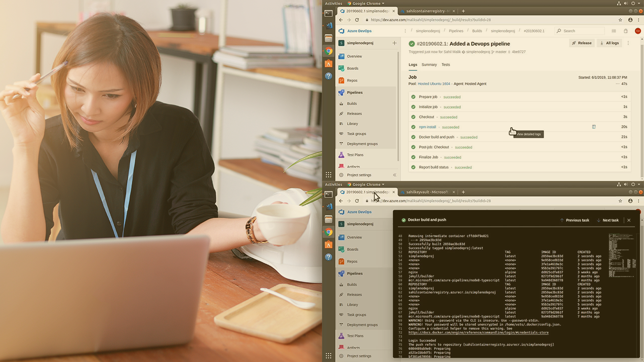Collapse the sidebar using the double-chevron icon
The height and width of the screenshot is (362, 644).
coord(394,175)
